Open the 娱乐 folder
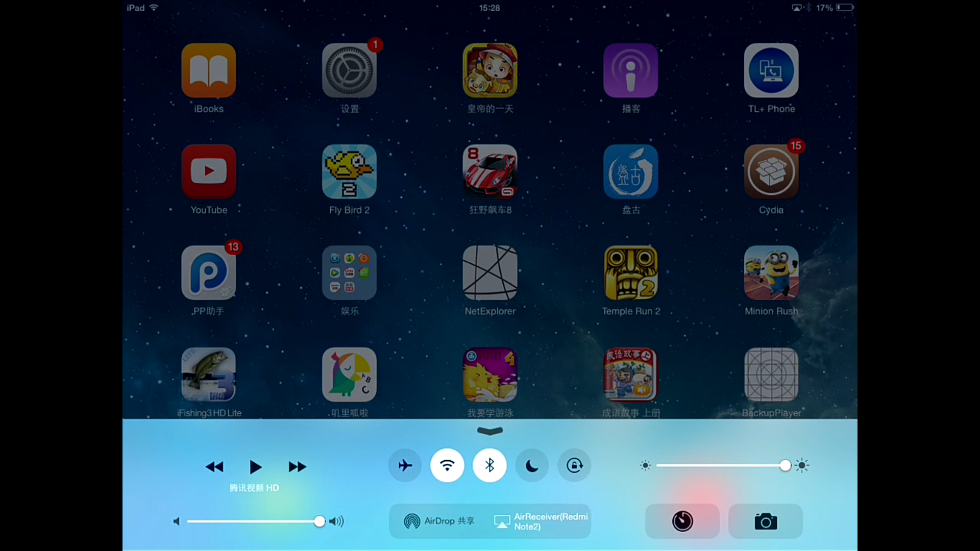This screenshot has width=980, height=551. (349, 273)
